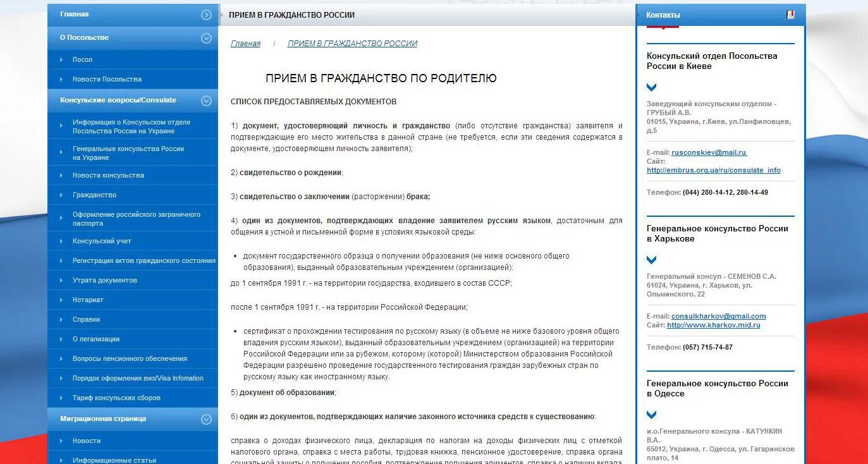The width and height of the screenshot is (868, 464).
Task: Open Информация о Консульском отделе Посольства
Action: click(131, 126)
